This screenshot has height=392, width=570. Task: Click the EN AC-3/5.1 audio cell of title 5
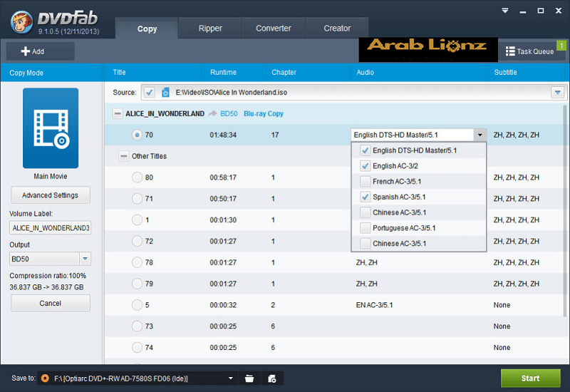[x=374, y=305]
